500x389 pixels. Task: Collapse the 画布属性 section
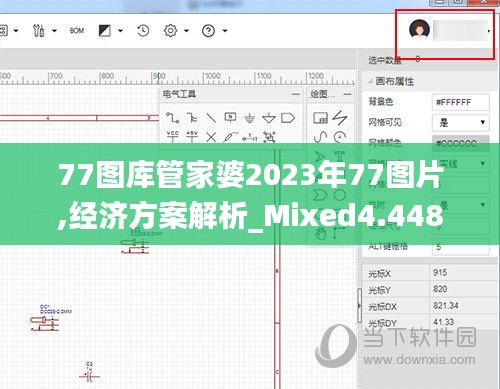pos(371,81)
